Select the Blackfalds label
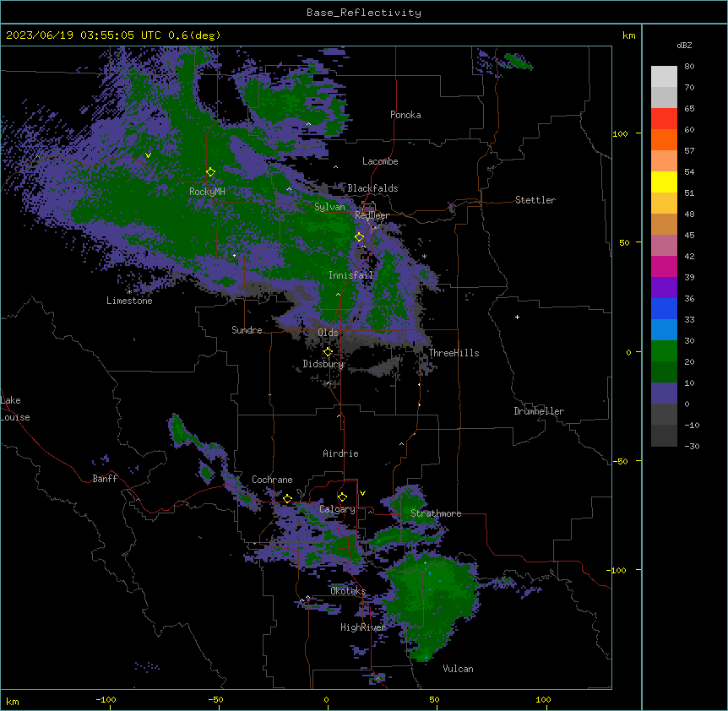 click(372, 188)
